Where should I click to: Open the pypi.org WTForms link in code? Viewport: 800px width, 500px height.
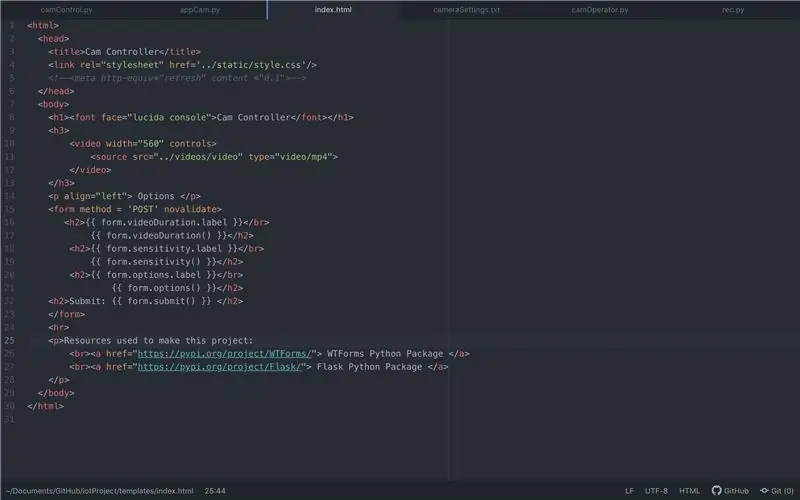[x=224, y=354]
